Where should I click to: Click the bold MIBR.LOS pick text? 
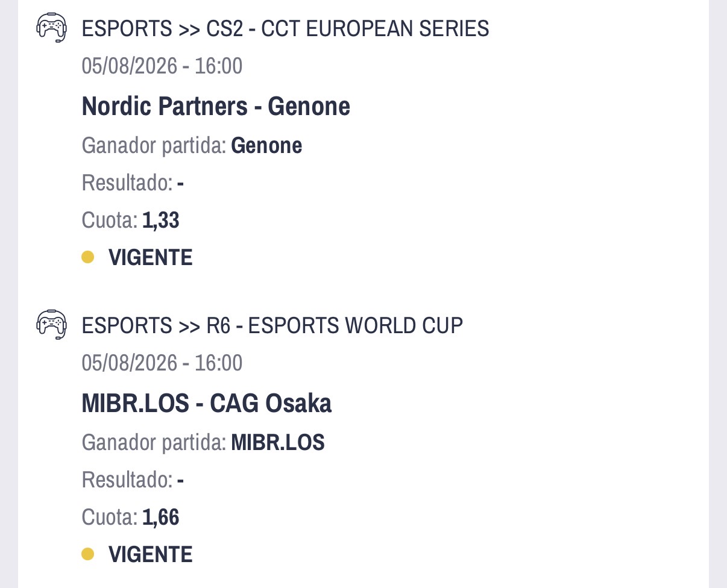279,443
